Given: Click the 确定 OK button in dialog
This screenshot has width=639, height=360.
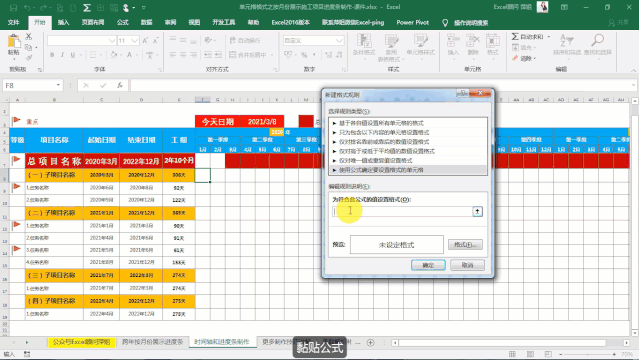Looking at the screenshot, I should coord(428,265).
